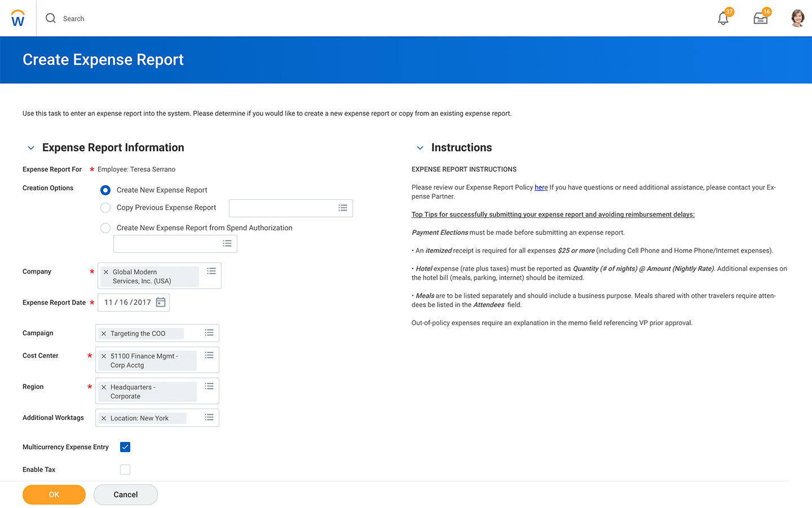Open Expense Report Policy 'here' link
Image resolution: width=812 pixels, height=508 pixels.
541,187
